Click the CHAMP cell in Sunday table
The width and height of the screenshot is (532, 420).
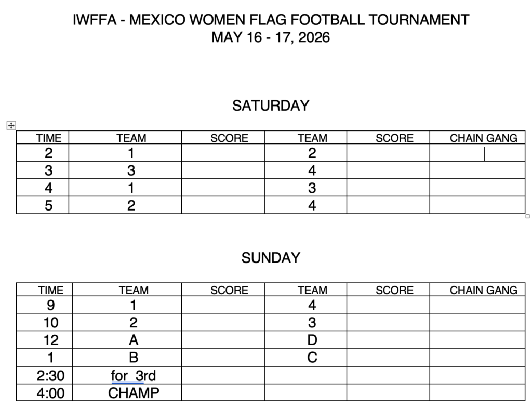point(127,393)
